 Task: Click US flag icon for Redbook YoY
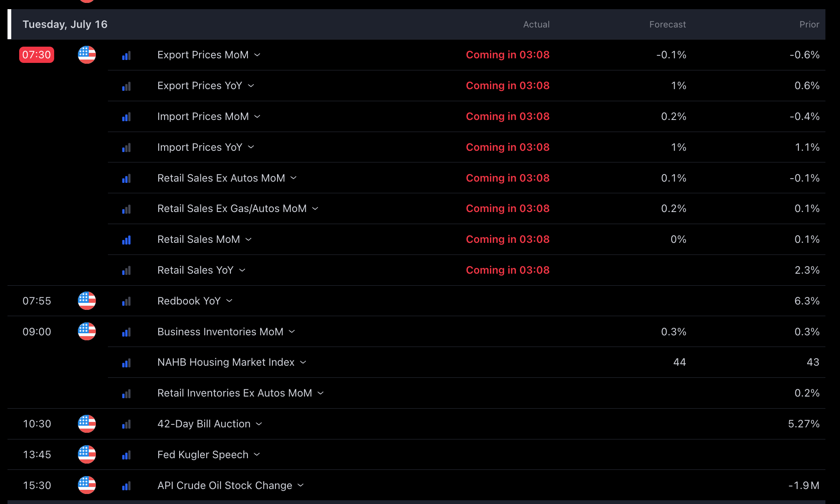pos(87,301)
